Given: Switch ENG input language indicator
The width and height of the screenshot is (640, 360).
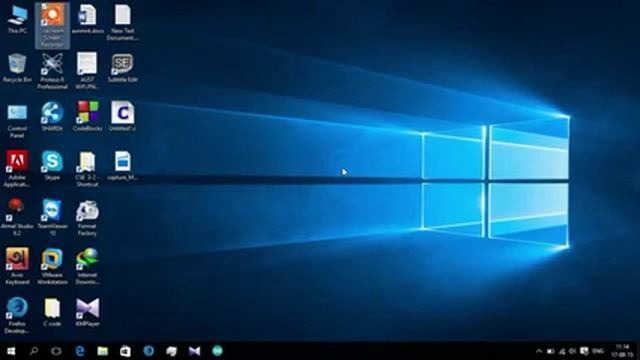Looking at the screenshot, I should pyautogui.click(x=598, y=351).
